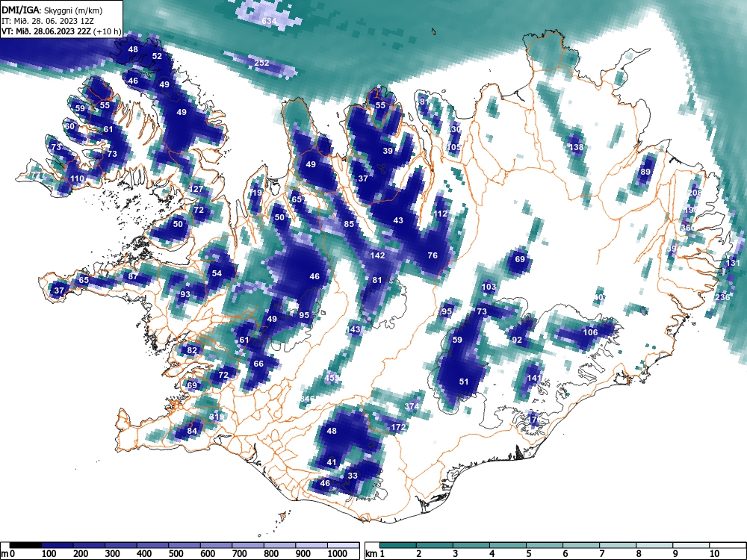Screen dimensions: 747x560
Task: Click the IT initial time 12Z line
Action: point(49,21)
